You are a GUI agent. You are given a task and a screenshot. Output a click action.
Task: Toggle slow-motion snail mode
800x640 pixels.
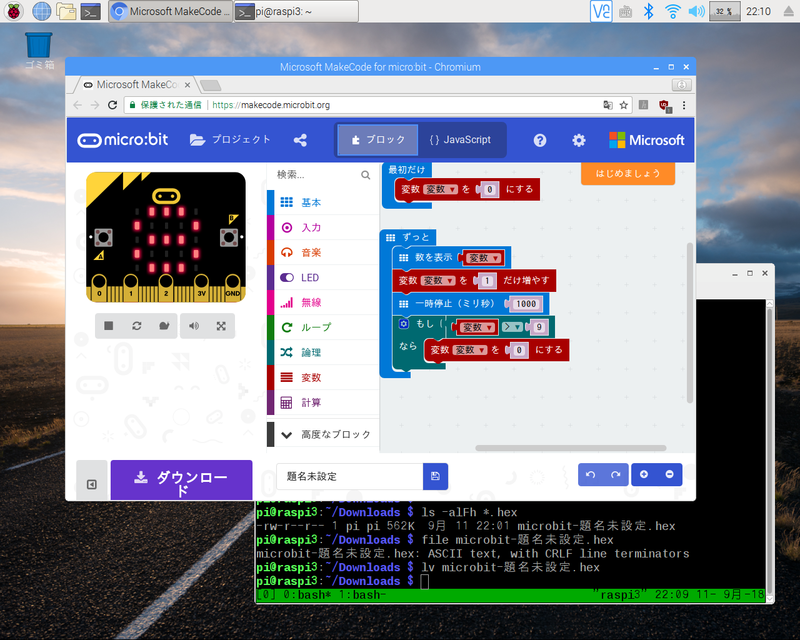click(164, 326)
